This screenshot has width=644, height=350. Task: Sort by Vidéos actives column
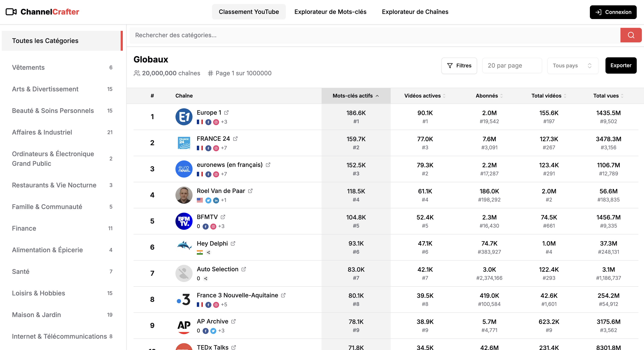pyautogui.click(x=425, y=96)
